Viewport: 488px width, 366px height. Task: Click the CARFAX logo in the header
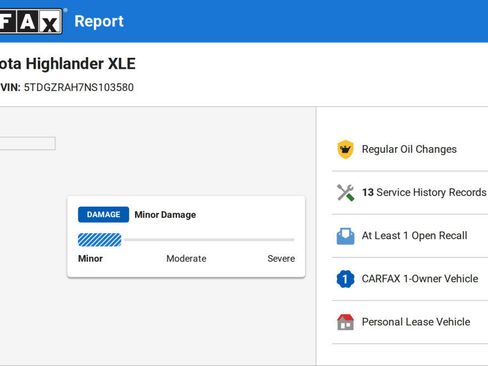tap(31, 21)
